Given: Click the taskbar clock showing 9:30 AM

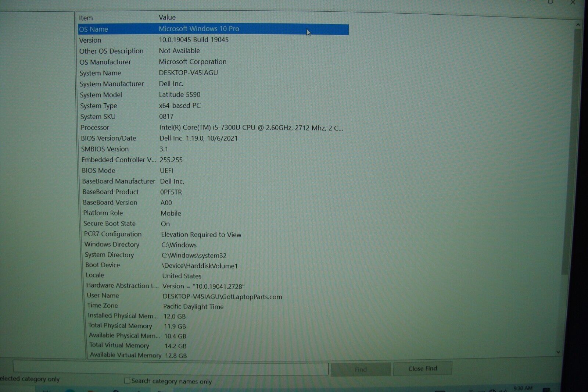Looking at the screenshot, I should click(x=523, y=388).
